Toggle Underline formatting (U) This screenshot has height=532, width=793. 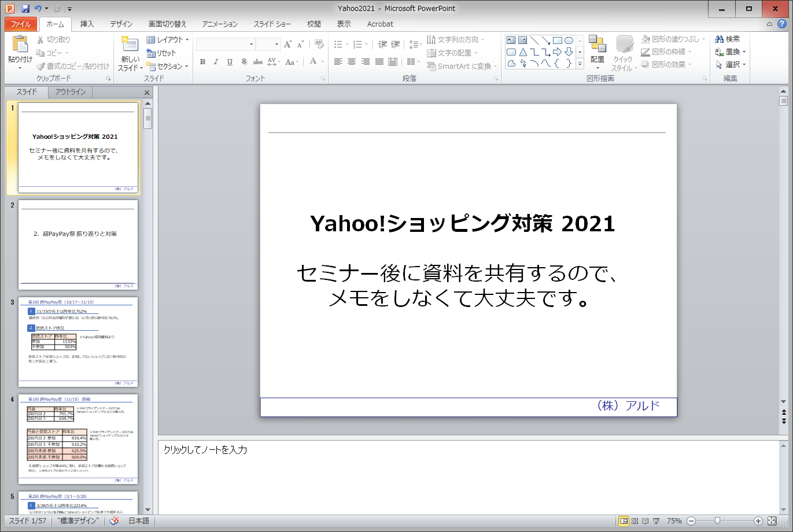pos(230,62)
